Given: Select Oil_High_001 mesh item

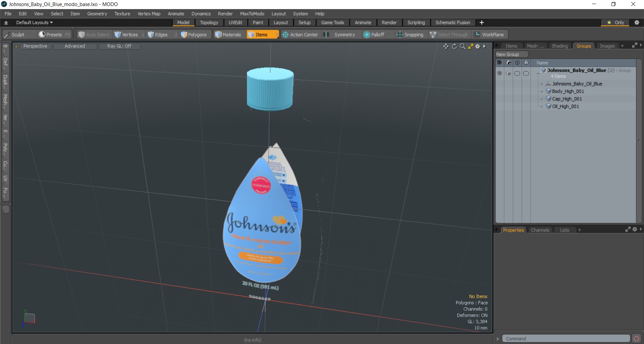Looking at the screenshot, I should click(566, 106).
